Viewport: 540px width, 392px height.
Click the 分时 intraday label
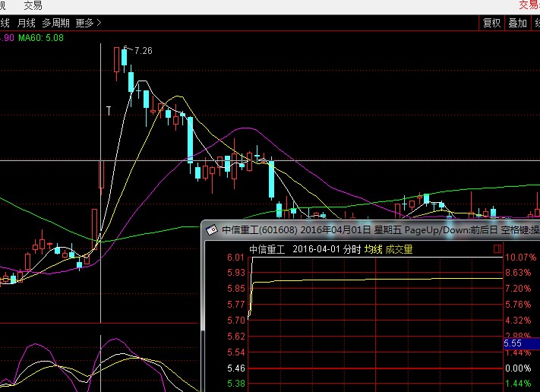coord(351,249)
